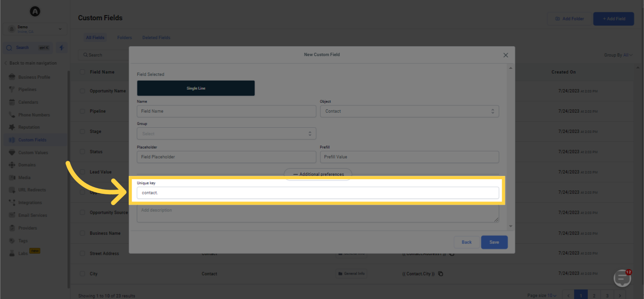Open Reputation star icon in sidebar
This screenshot has width=644, height=299.
point(12,127)
